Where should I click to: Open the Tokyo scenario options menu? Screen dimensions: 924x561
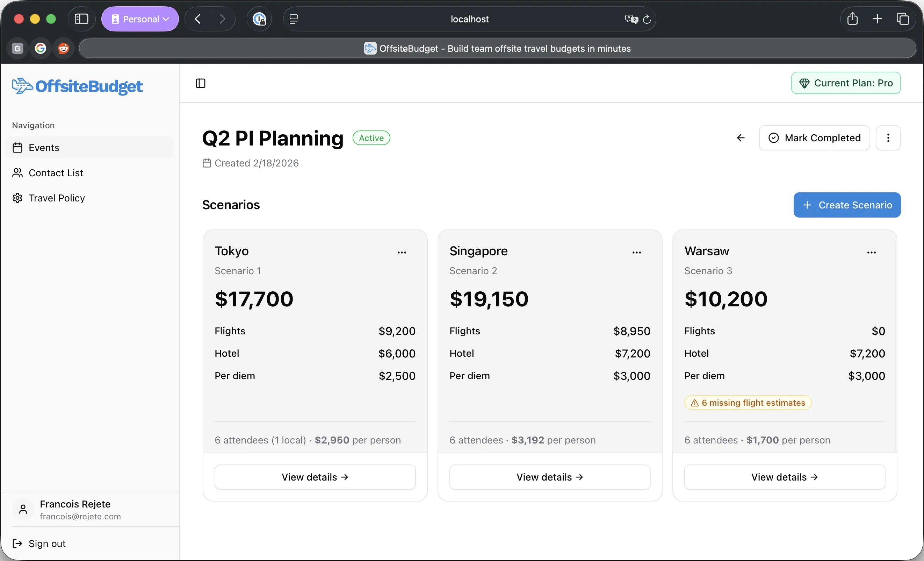[402, 252]
